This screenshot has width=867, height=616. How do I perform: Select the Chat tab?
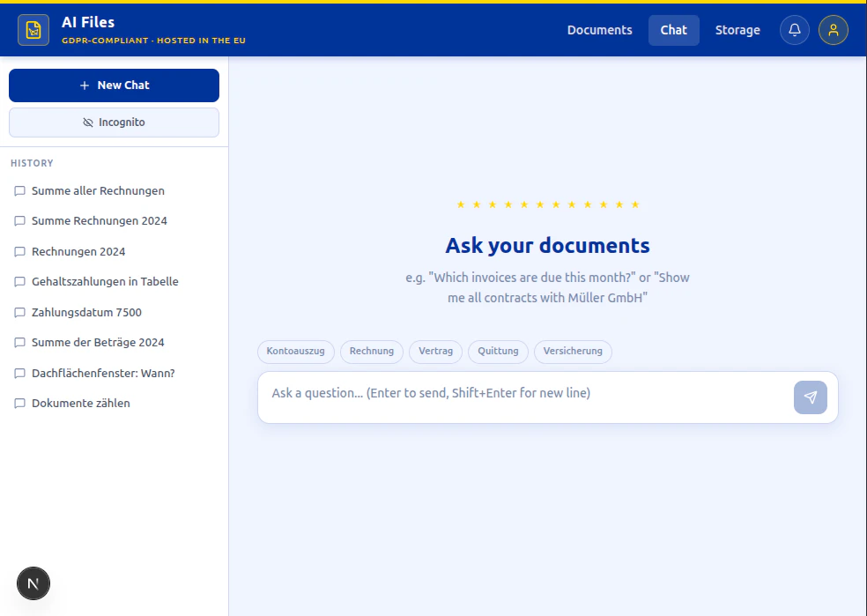673,30
